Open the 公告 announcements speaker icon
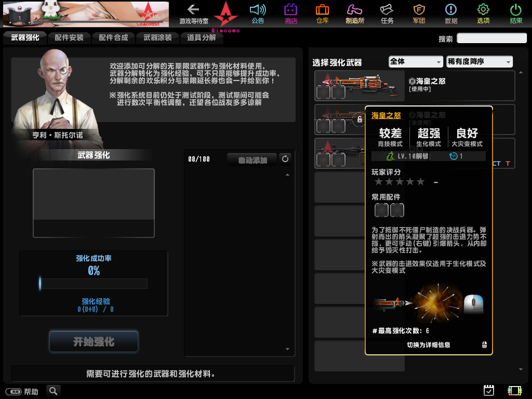The image size is (532, 399). pyautogui.click(x=258, y=14)
